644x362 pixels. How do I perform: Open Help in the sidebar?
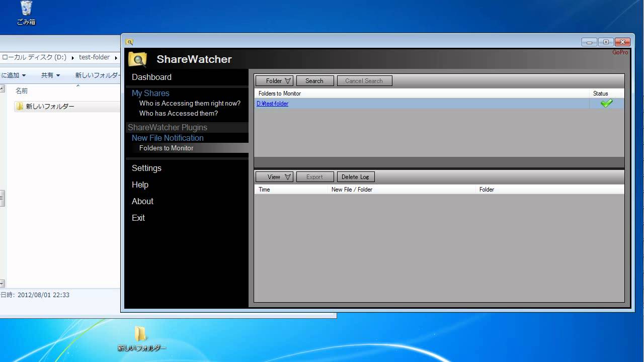tap(140, 185)
